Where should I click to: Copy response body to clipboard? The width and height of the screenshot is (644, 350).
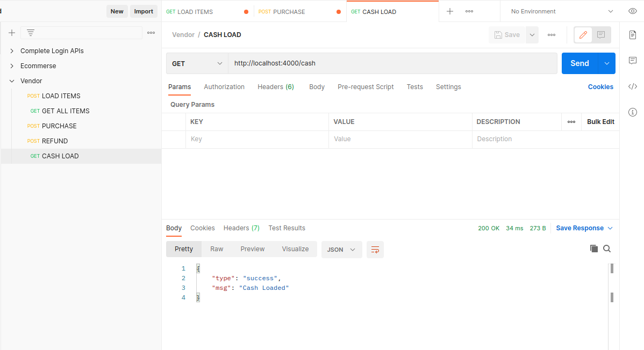[x=593, y=248]
